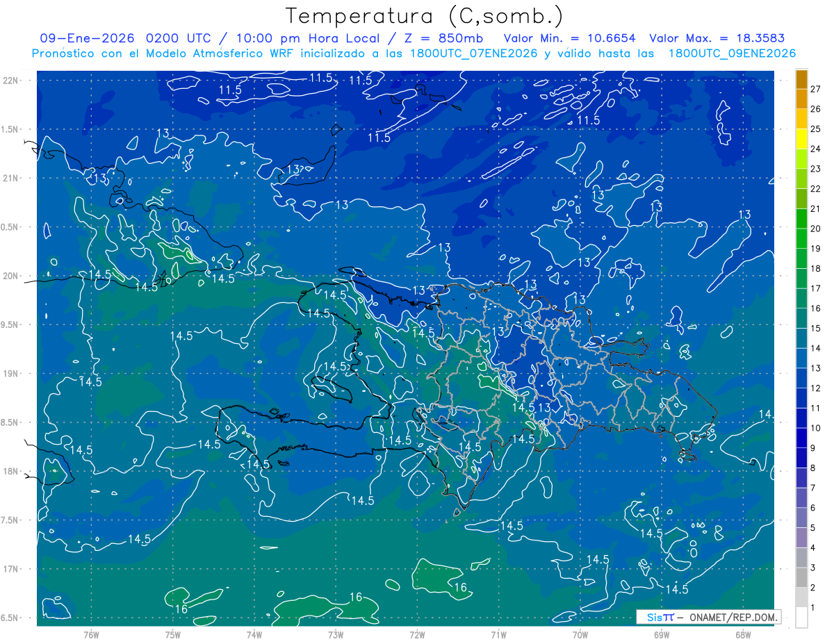This screenshot has width=834, height=644.
Task: Click the longitude label '71W'
Action: pos(498,634)
